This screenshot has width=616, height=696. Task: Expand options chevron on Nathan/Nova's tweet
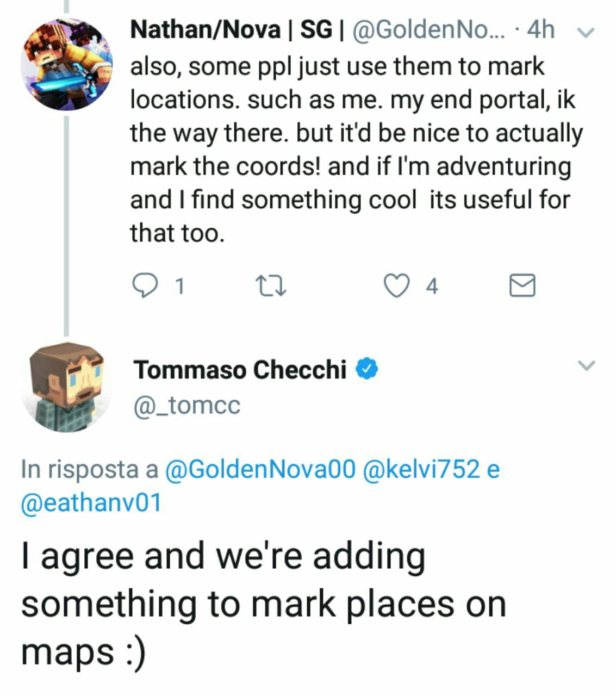click(x=586, y=32)
